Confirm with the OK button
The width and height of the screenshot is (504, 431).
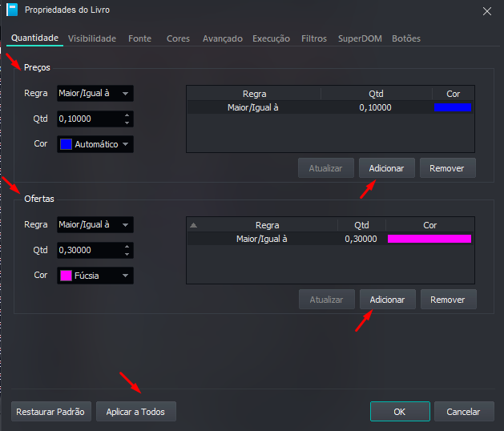point(400,412)
